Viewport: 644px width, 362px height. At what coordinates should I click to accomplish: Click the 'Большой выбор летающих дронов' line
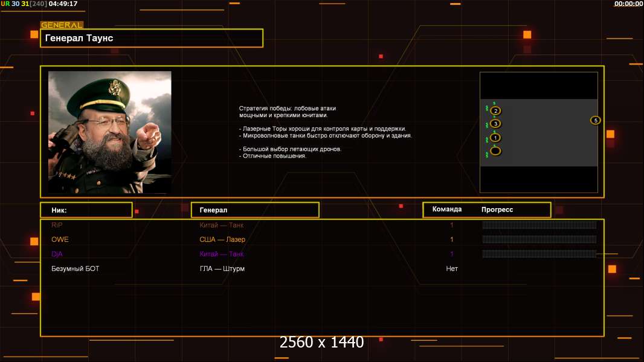(x=290, y=149)
